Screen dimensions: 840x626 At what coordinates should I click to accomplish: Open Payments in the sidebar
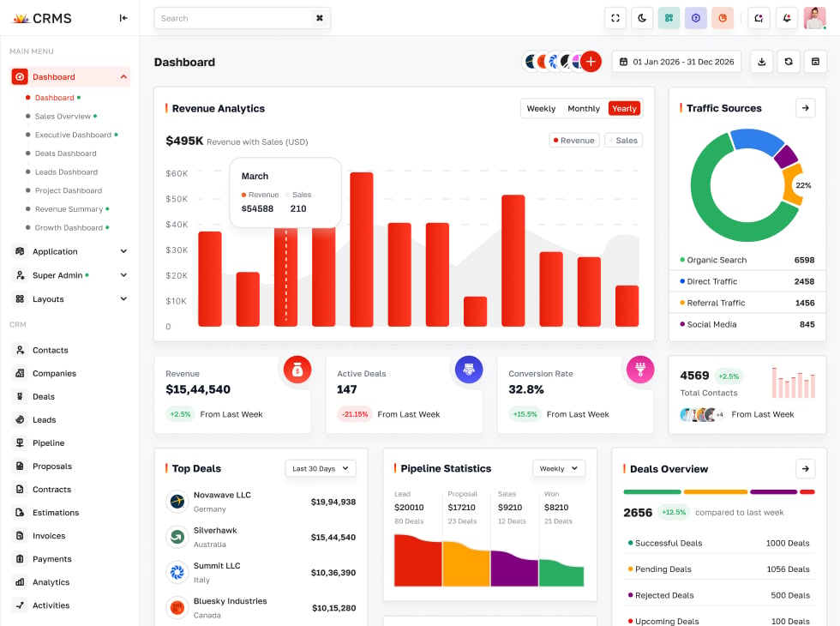(52, 559)
